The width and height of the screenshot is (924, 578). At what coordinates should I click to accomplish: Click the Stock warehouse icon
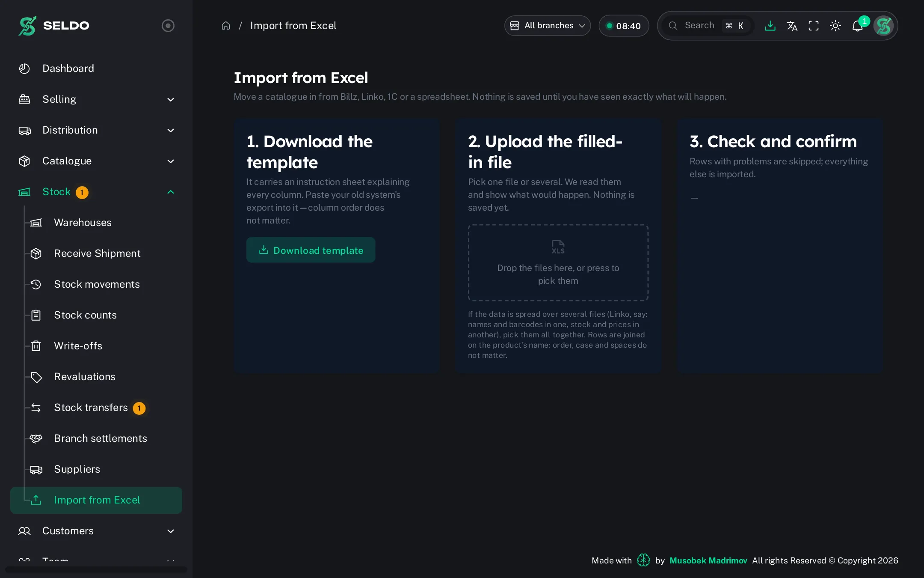[24, 192]
